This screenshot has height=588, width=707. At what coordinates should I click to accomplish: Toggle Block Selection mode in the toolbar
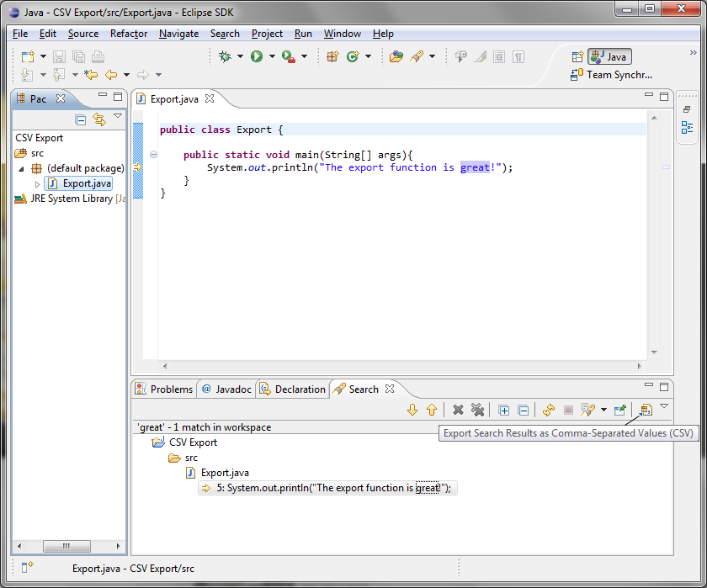pos(499,56)
